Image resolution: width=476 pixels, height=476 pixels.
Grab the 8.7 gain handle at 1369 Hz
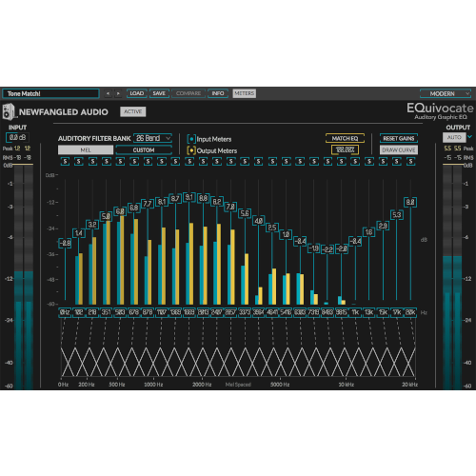[x=175, y=199]
